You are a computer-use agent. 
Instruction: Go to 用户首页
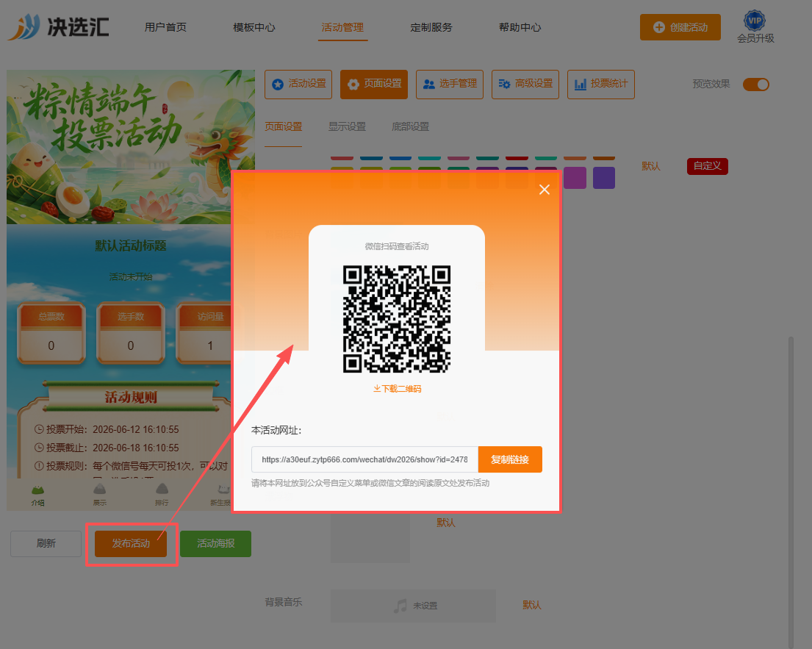[166, 27]
